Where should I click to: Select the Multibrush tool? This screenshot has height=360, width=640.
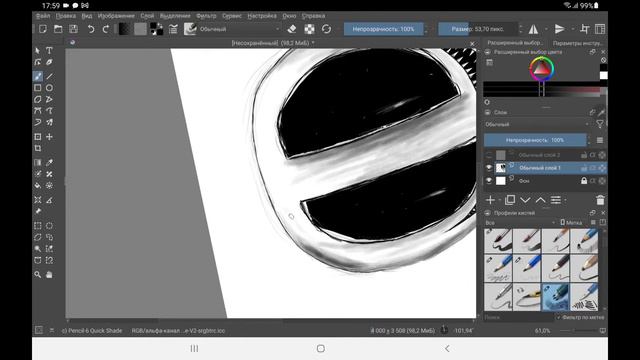coord(49,122)
